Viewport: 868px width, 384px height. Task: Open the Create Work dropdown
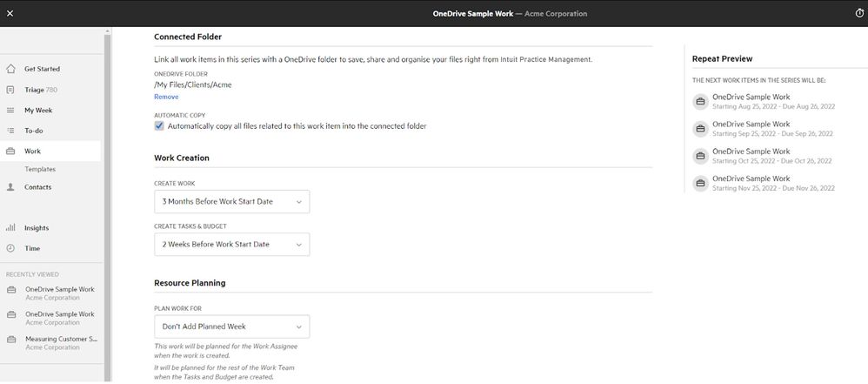click(231, 201)
